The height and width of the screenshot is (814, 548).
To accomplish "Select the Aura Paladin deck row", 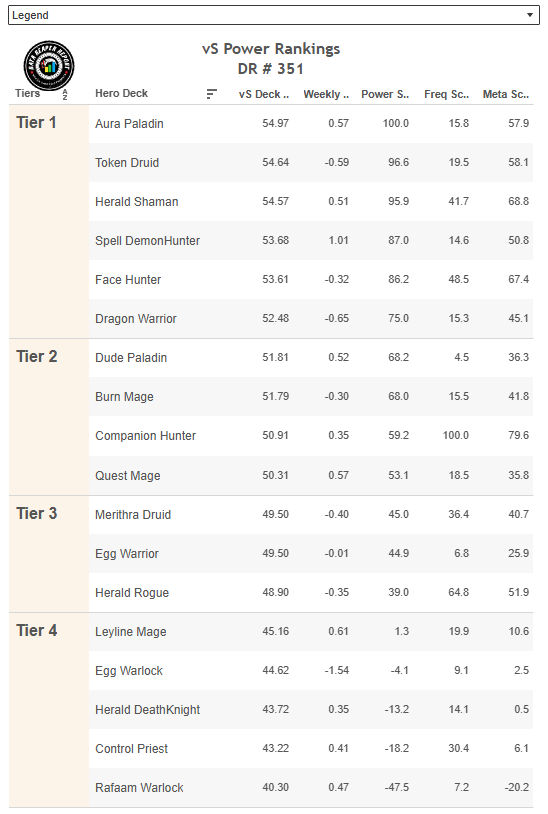I will click(x=311, y=124).
